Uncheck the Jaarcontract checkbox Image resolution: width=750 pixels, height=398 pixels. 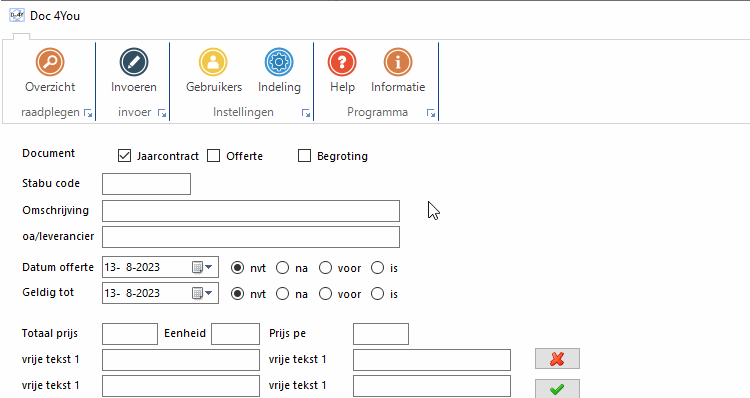pos(124,156)
